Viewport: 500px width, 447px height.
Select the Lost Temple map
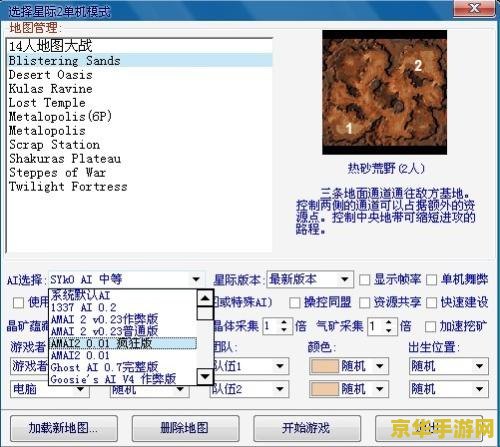pos(139,103)
